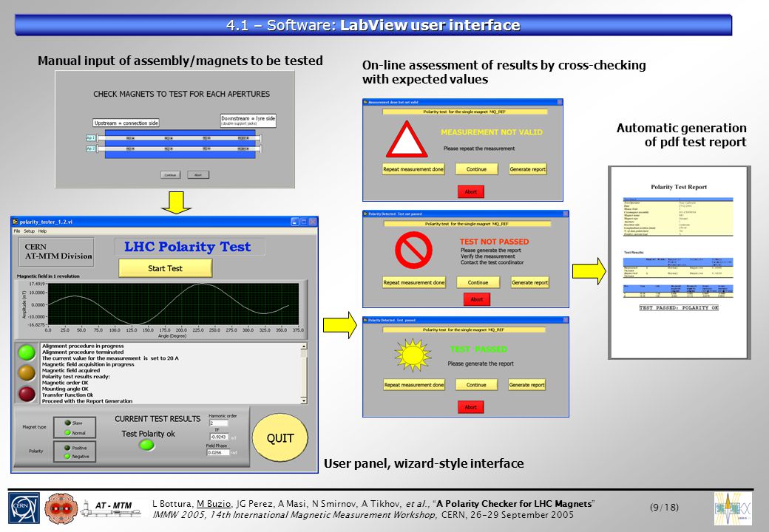The height and width of the screenshot is (532, 769).
Task: Click the TEST NOT PASSED message text
Action: 495,242
